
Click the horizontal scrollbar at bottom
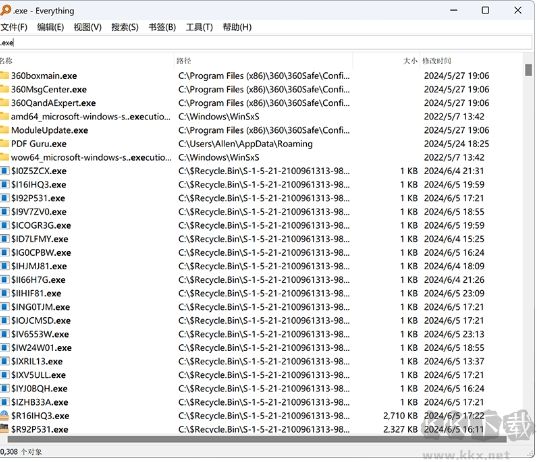257,439
